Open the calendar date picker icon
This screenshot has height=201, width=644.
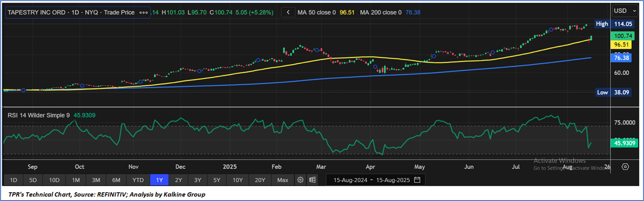(x=417, y=180)
